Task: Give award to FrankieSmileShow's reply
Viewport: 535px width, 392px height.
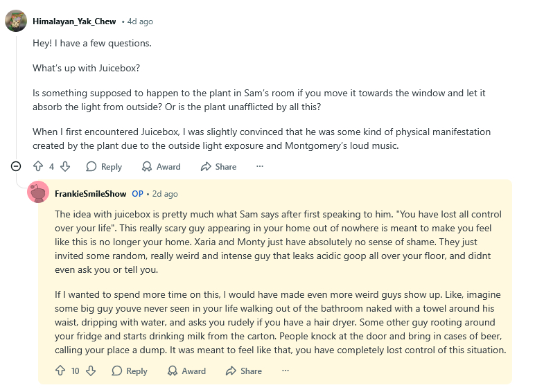Action: 186,371
